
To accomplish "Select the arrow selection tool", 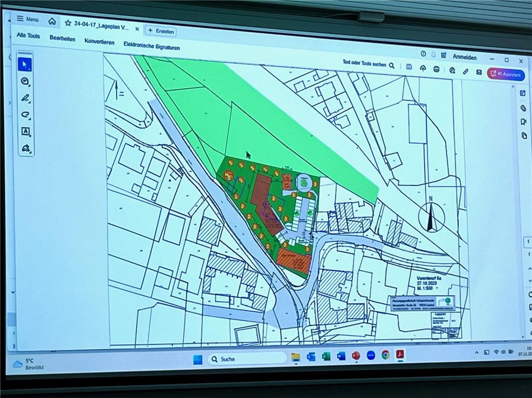I will [x=25, y=64].
